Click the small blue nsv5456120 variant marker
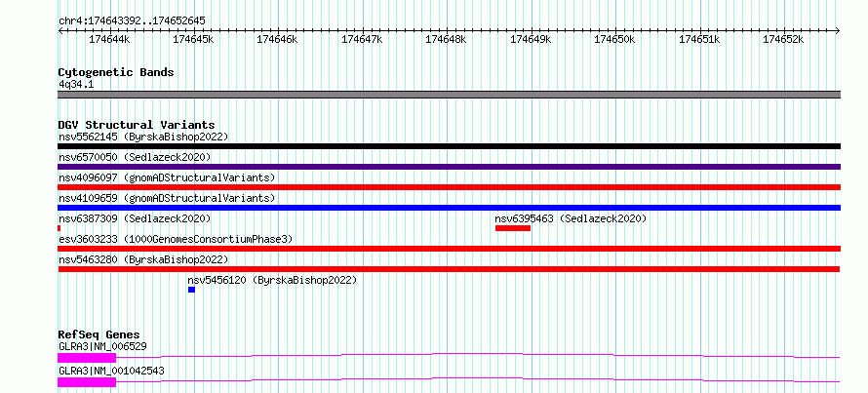The image size is (868, 393). [191, 290]
